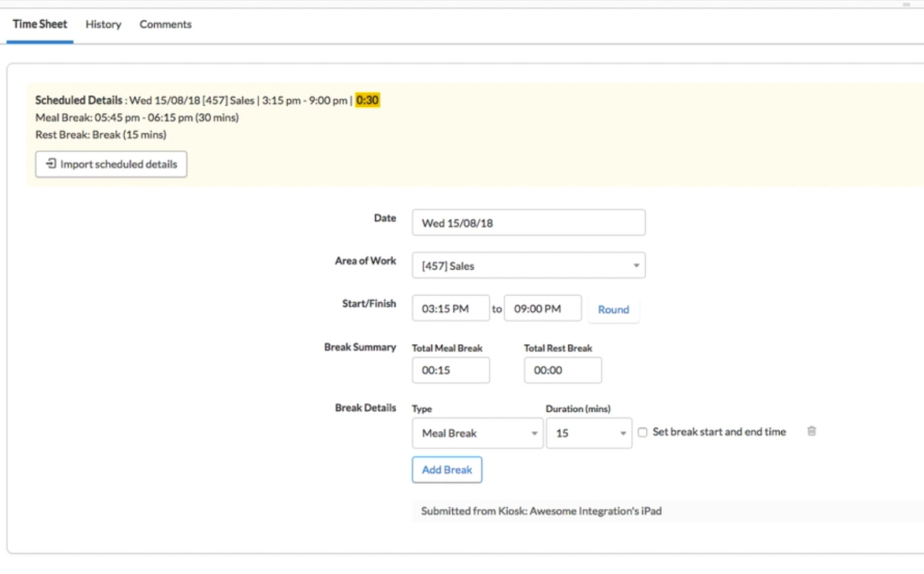Screen dimensions: 924x574
Task: Click the import arrow icon beside scheduled details
Action: 51,164
